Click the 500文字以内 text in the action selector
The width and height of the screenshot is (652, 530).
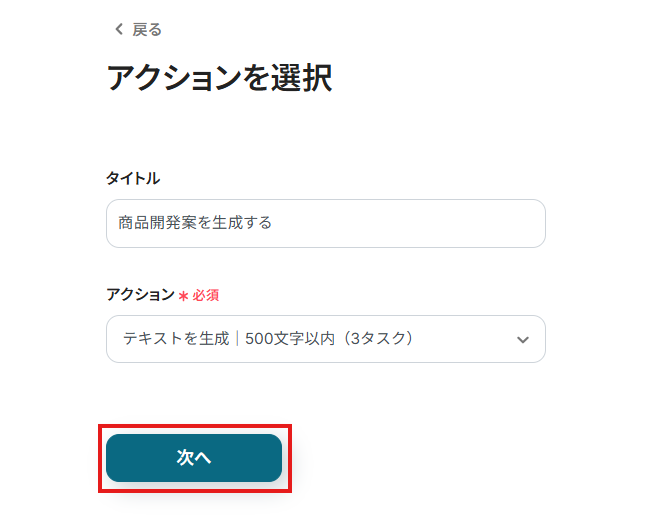point(288,339)
